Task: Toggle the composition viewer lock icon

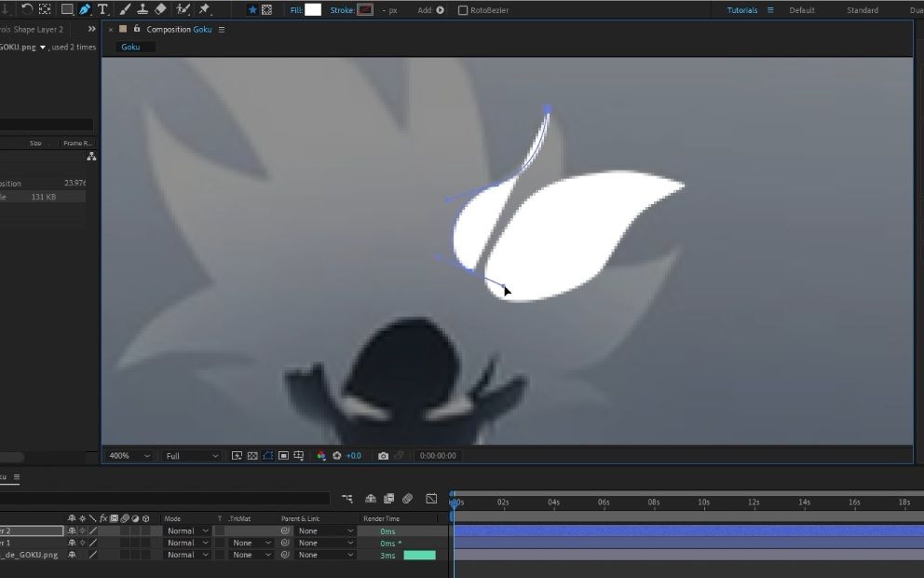Action: (137, 28)
